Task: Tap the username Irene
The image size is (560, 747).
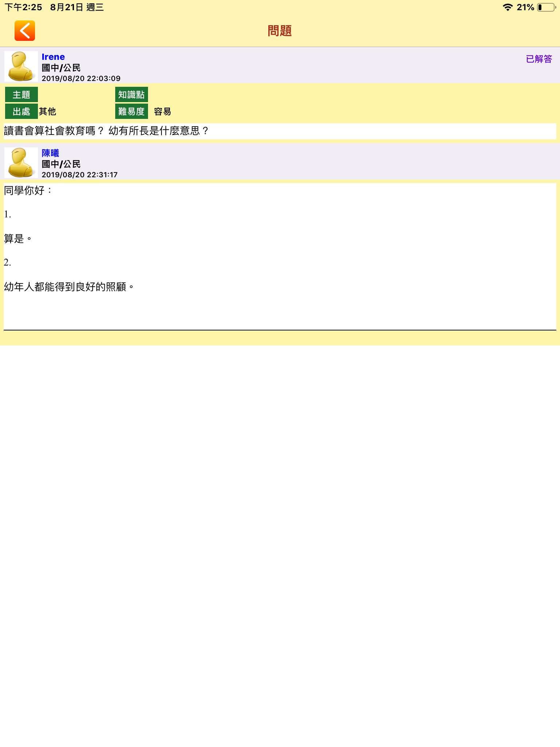Action: tap(53, 57)
